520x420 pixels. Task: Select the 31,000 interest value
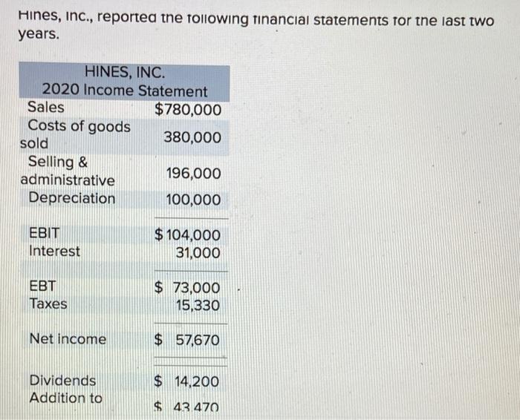tap(198, 253)
